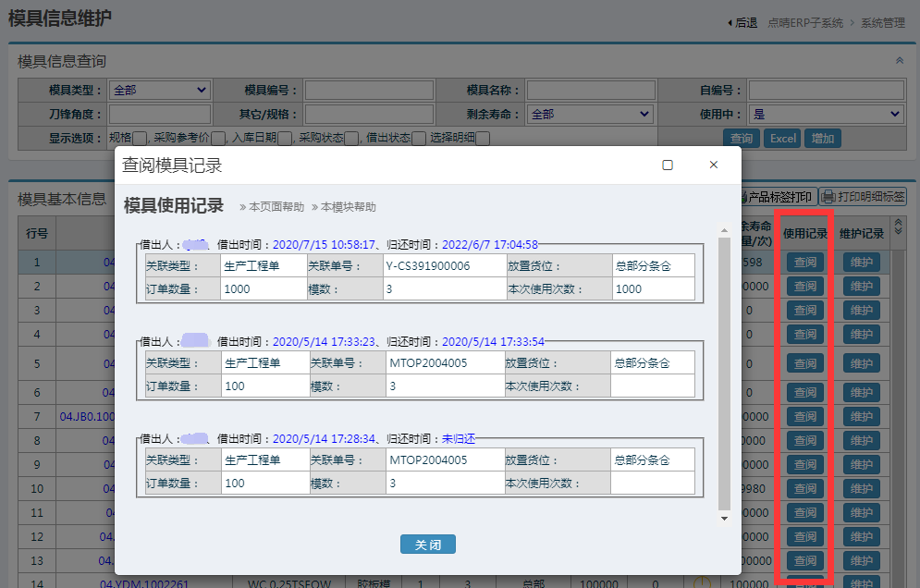Image resolution: width=920 pixels, height=588 pixels.
Task: Open the 模具类型 dropdown
Action: 160,90
